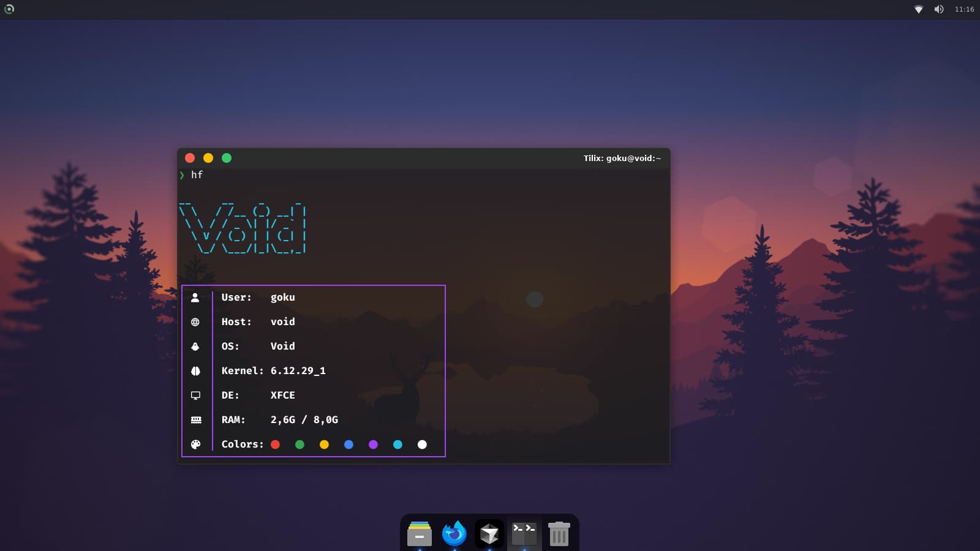This screenshot has width=980, height=551.
Task: Click the cyan color dot in terminal
Action: tap(398, 444)
